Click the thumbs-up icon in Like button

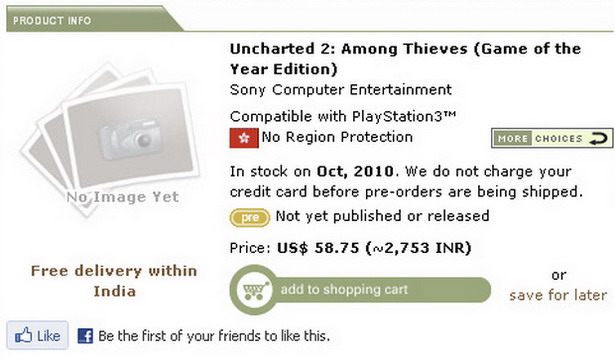(23, 336)
